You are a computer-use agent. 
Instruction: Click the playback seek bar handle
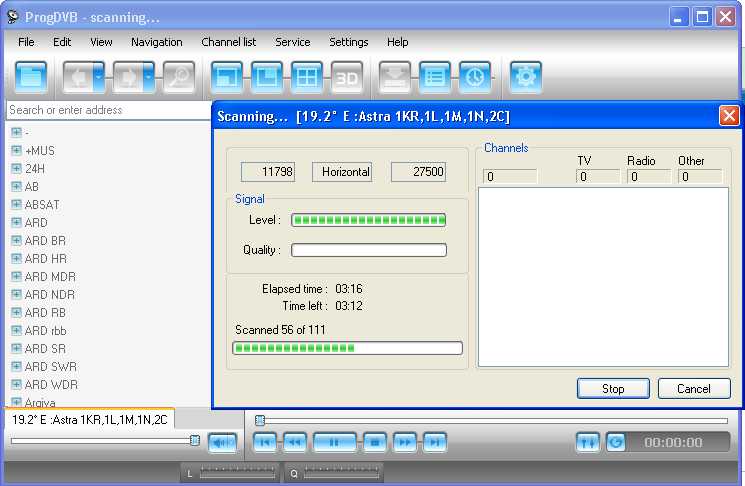[260, 420]
